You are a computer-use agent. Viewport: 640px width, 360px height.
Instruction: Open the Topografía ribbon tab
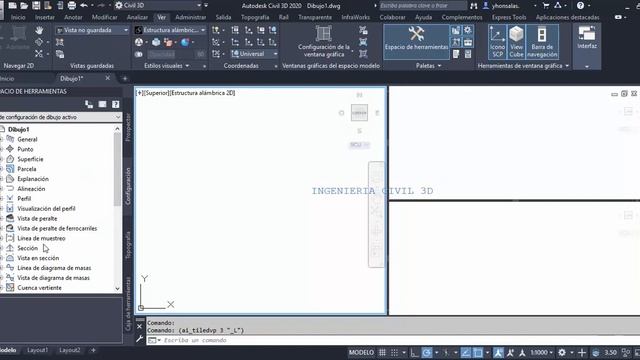click(x=255, y=17)
